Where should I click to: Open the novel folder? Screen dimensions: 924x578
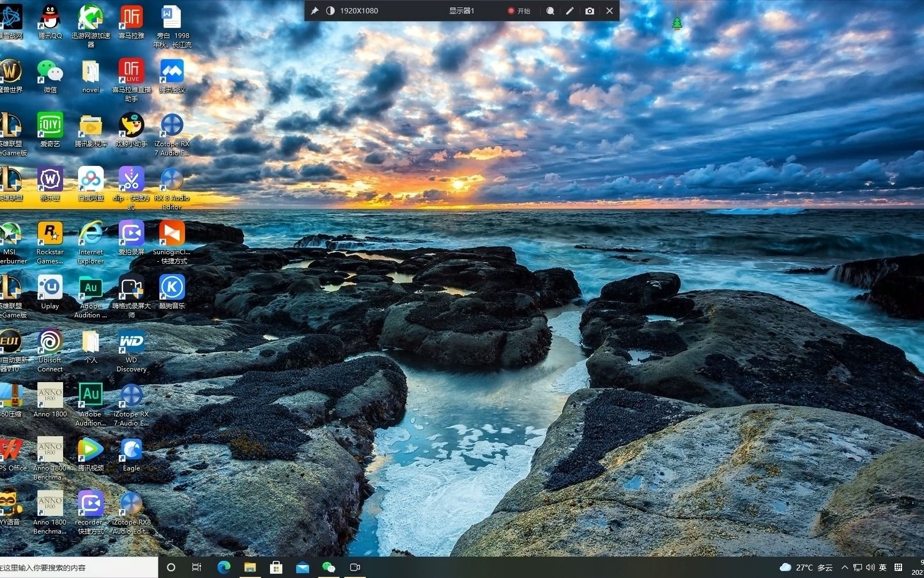click(x=91, y=75)
